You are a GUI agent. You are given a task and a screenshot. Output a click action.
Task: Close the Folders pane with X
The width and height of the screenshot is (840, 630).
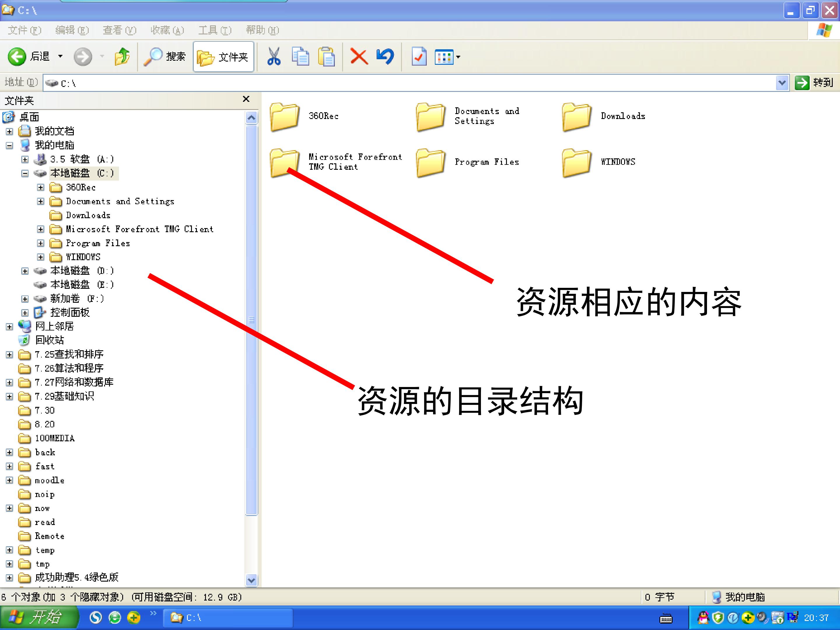click(246, 99)
